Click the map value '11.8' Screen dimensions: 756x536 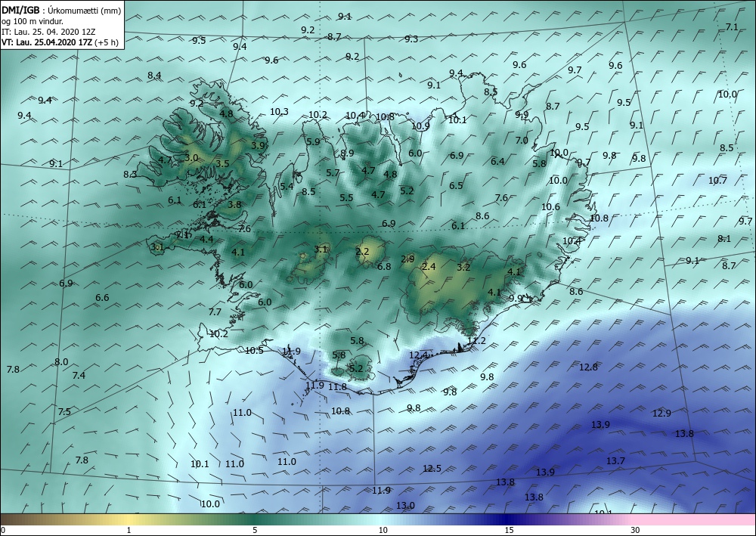pyautogui.click(x=337, y=386)
